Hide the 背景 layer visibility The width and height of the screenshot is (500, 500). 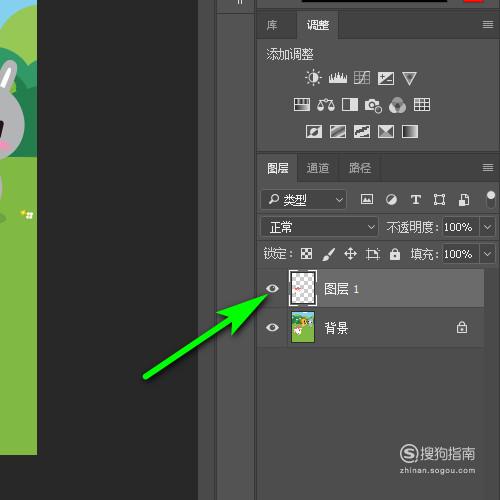coord(272,327)
